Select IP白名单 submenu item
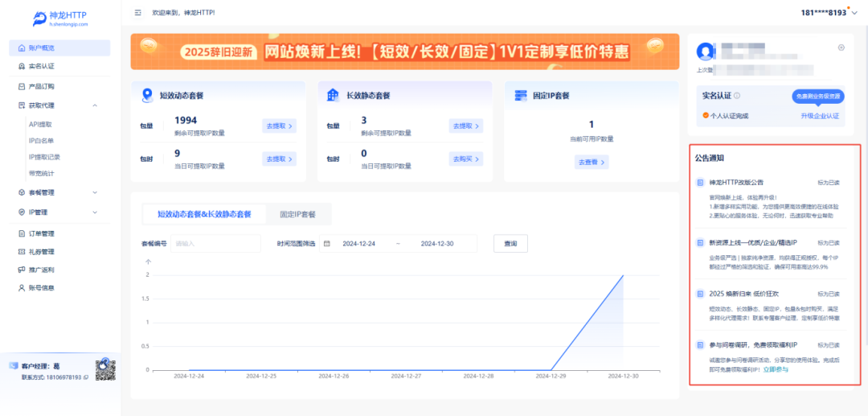The width and height of the screenshot is (868, 416). (42, 141)
